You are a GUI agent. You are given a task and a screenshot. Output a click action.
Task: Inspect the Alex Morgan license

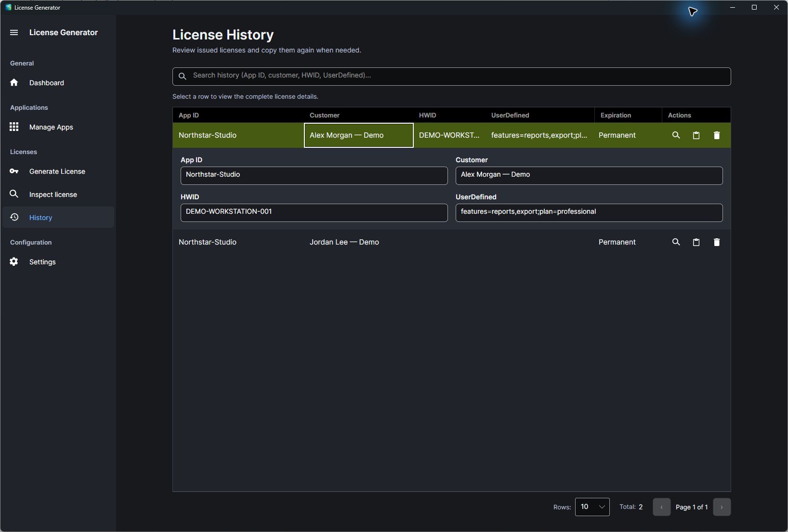pos(676,135)
